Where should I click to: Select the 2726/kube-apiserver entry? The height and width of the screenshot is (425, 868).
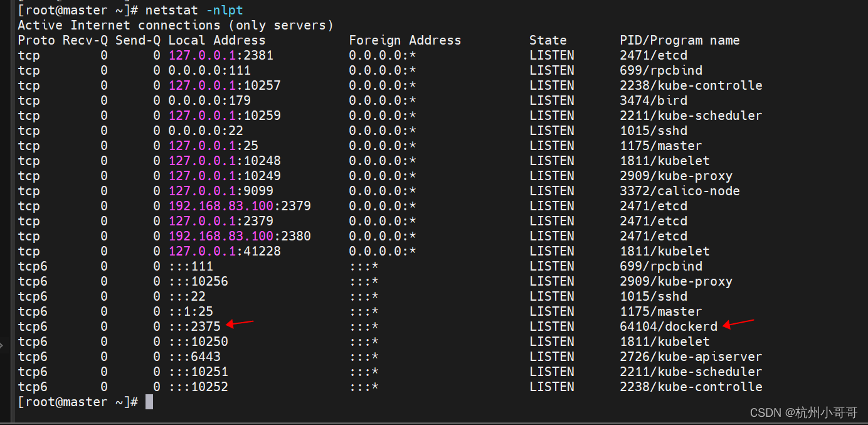tap(691, 357)
